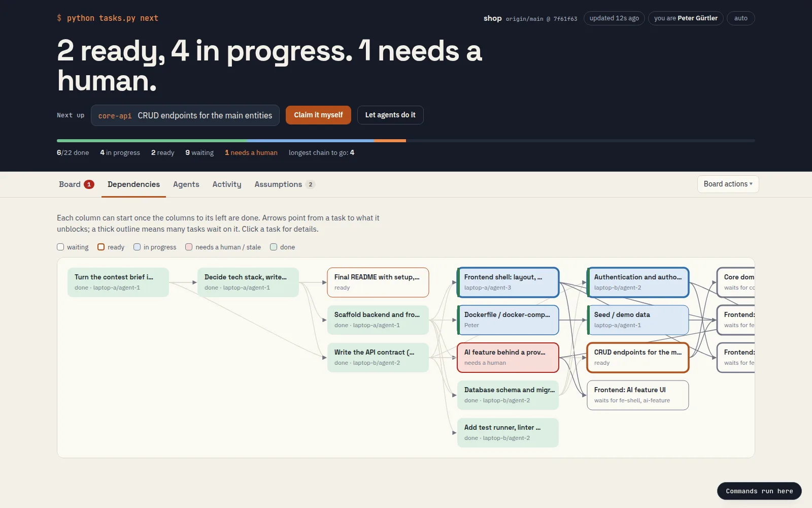Screen dimensions: 812x508
Task: Open the 'Final README with setup' task
Action: pos(378,282)
